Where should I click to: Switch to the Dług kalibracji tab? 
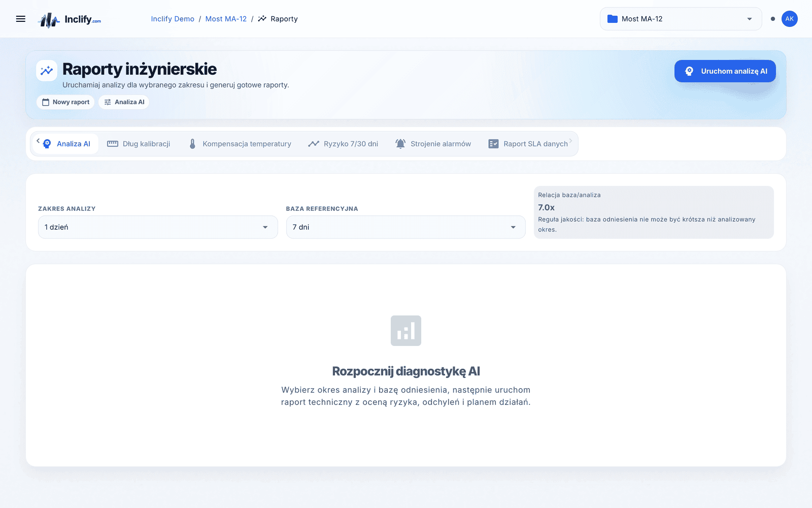[x=139, y=144]
